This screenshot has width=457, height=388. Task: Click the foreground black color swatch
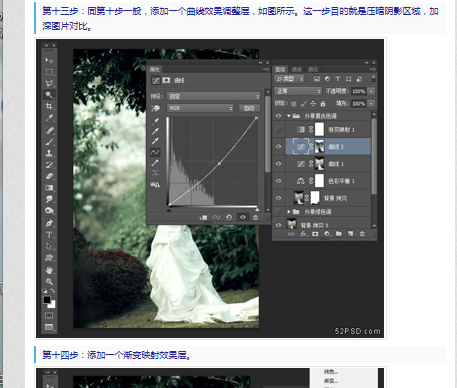pos(47,299)
